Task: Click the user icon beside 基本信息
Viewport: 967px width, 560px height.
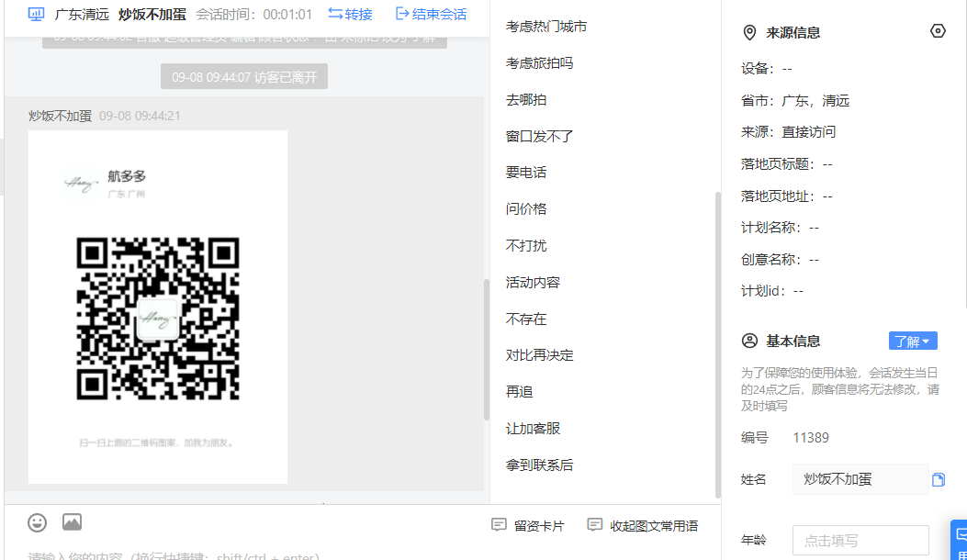Action: (749, 341)
